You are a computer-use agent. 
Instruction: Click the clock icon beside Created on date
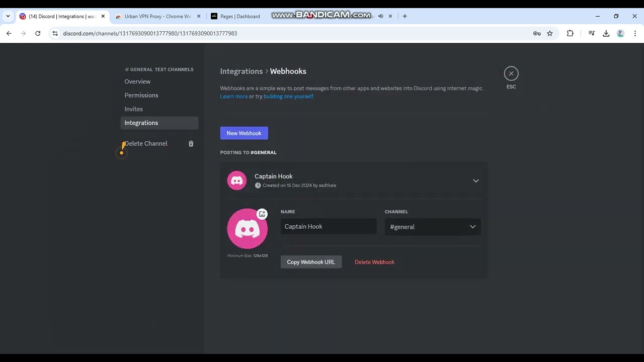click(x=258, y=186)
